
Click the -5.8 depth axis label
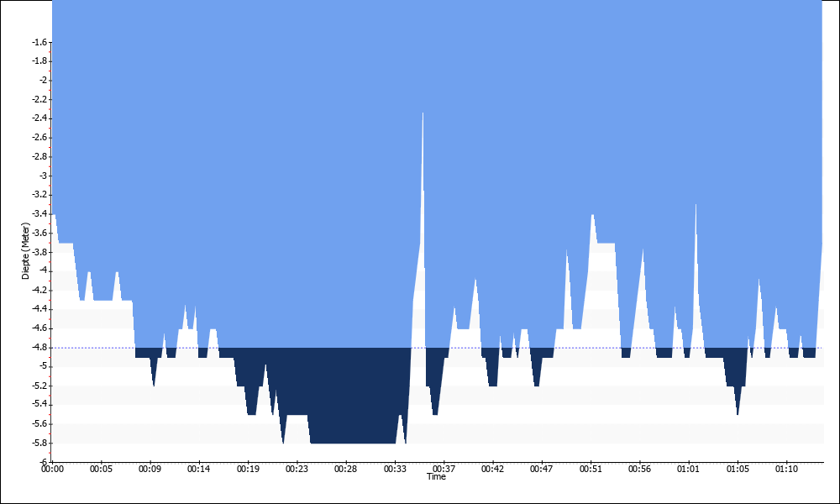pos(40,443)
